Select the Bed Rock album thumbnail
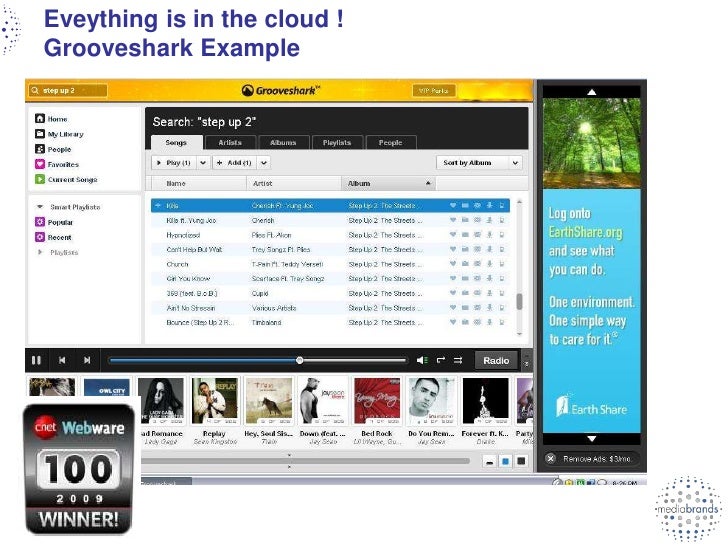This screenshot has height=546, width=728. (x=377, y=401)
